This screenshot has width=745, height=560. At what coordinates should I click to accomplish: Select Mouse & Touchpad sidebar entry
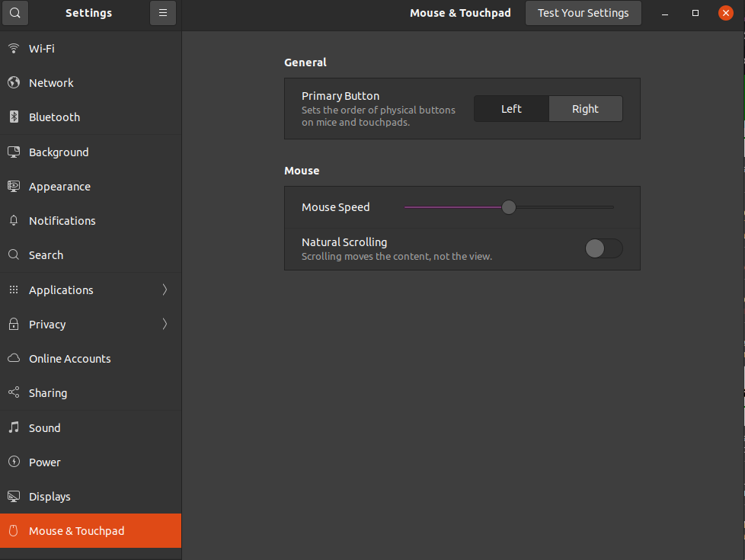point(91,530)
